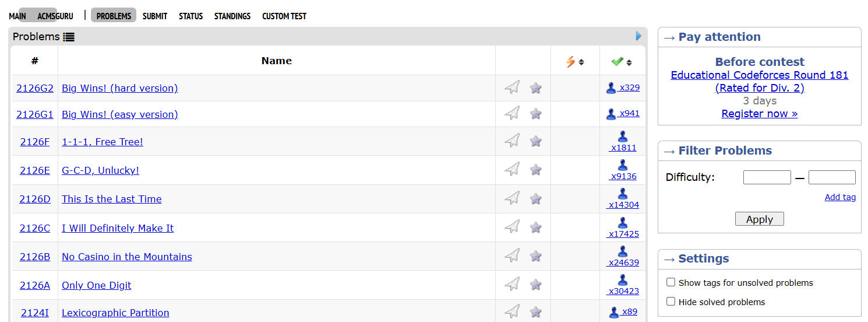Viewport: 868px width, 322px height.
Task: Enable Show tags for unsolved problems
Action: point(671,282)
